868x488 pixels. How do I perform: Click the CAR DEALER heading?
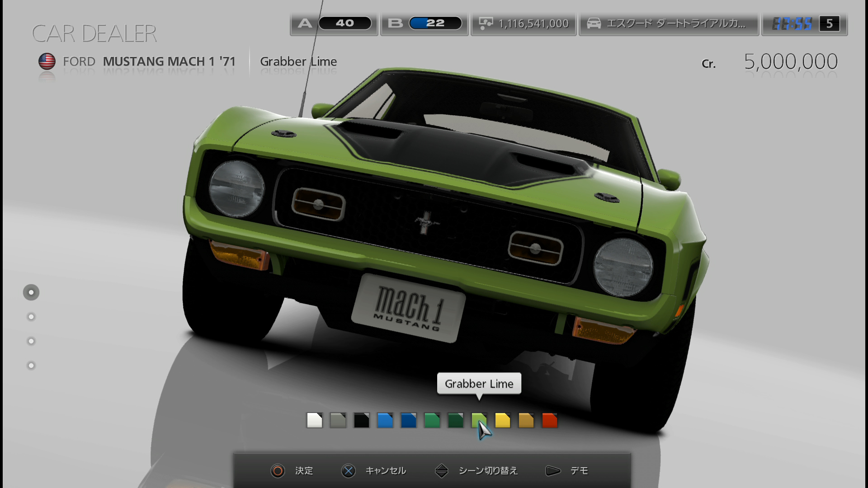point(94,34)
